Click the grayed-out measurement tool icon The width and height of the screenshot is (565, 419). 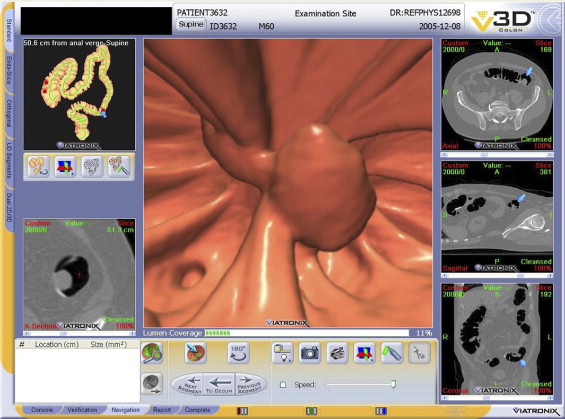click(x=419, y=353)
